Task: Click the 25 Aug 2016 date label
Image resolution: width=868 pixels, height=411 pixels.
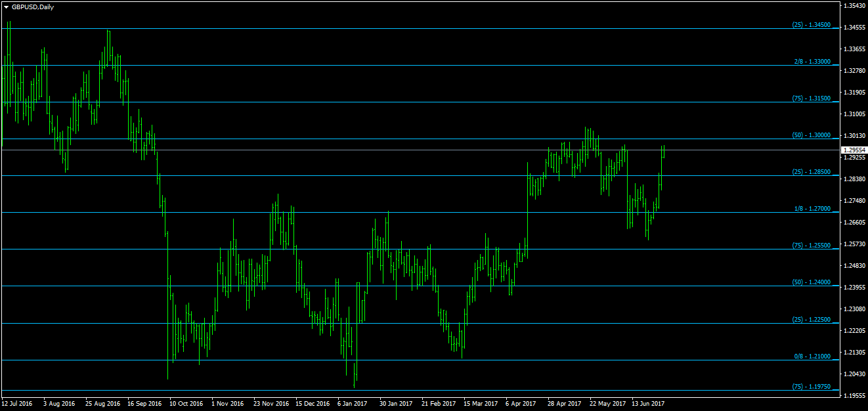Action: 103,404
